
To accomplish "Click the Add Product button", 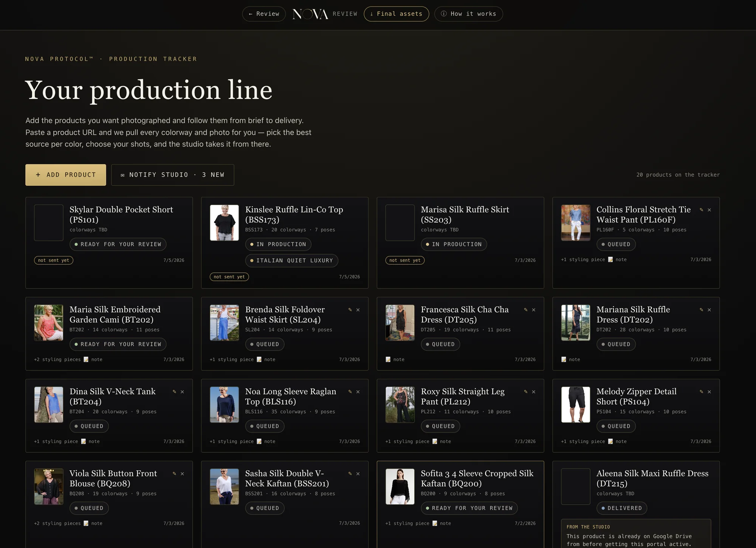I will (x=66, y=175).
